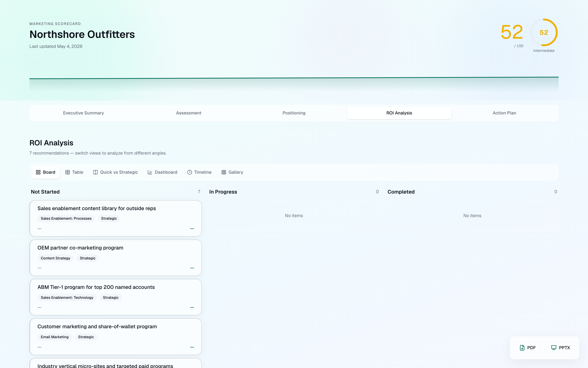Click No items placeholder under In Progress
The height and width of the screenshot is (368, 588).
click(294, 216)
